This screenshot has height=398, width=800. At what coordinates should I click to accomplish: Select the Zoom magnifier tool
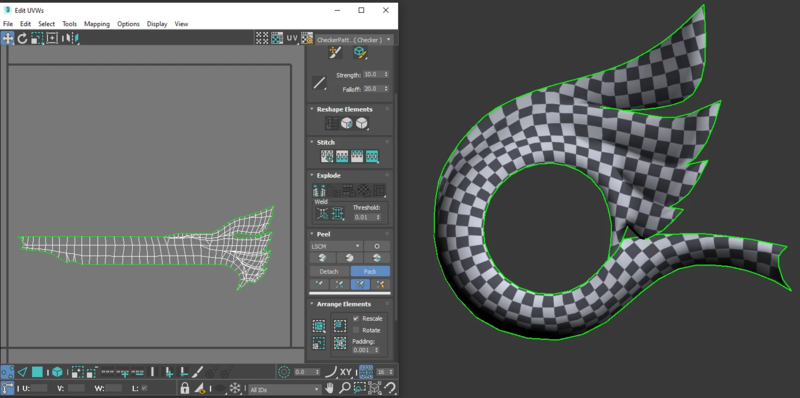[345, 388]
